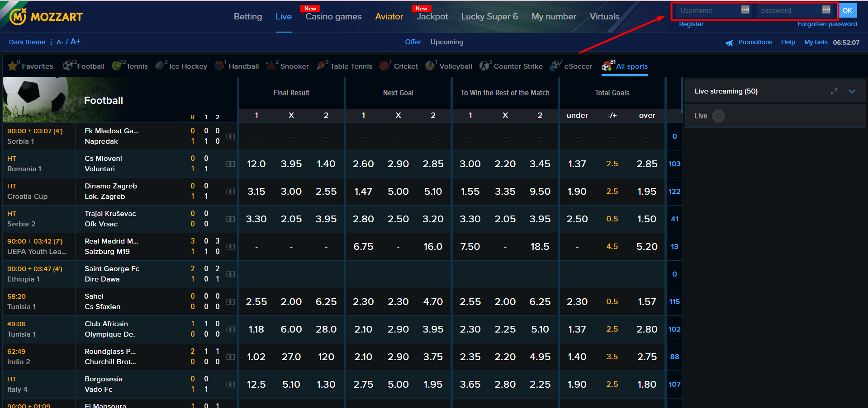Bet 1.40 on Voluntari final result
The height and width of the screenshot is (408, 868).
[326, 164]
